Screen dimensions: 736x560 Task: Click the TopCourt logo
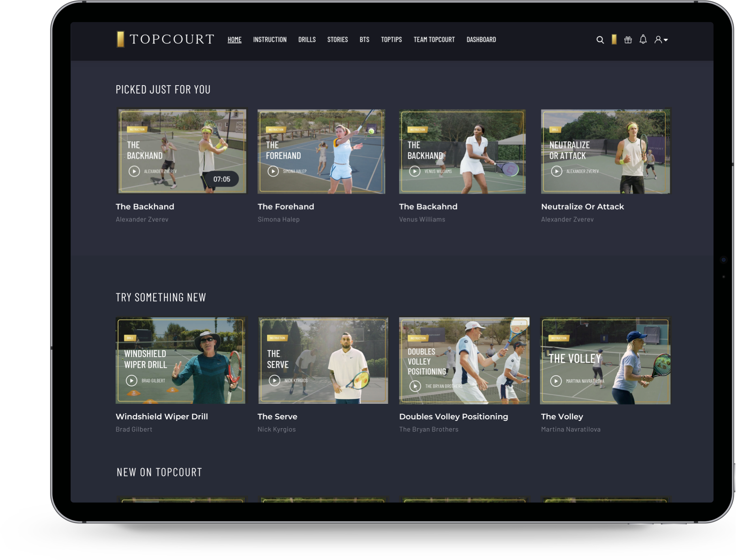(x=165, y=39)
